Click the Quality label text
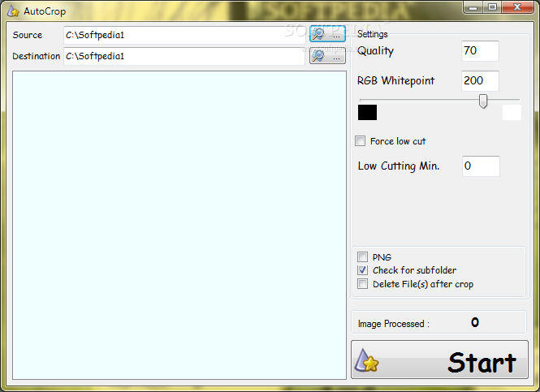 coord(375,51)
